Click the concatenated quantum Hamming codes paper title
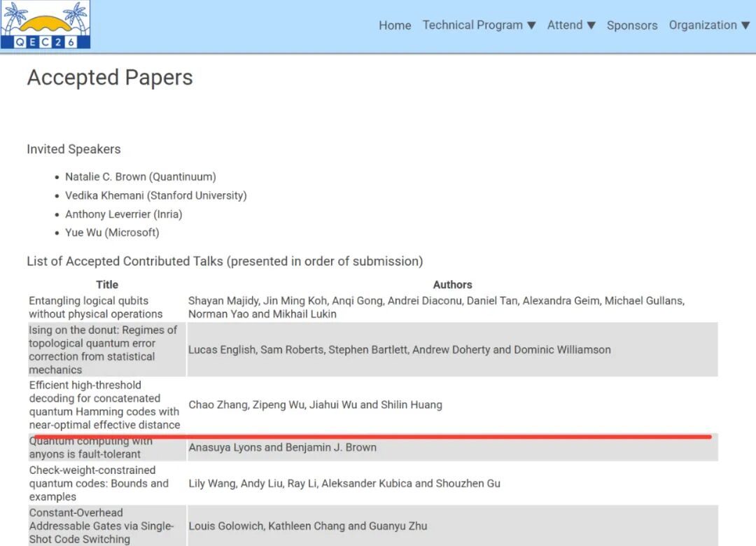The height and width of the screenshot is (546, 756). point(104,405)
